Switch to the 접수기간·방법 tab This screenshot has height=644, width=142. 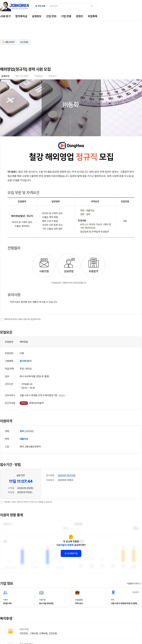tap(22, 76)
